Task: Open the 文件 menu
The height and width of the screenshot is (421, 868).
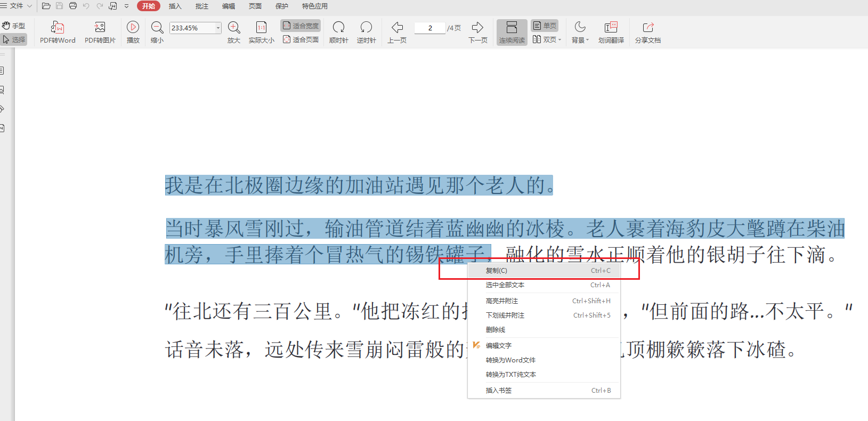Action: click(x=16, y=6)
